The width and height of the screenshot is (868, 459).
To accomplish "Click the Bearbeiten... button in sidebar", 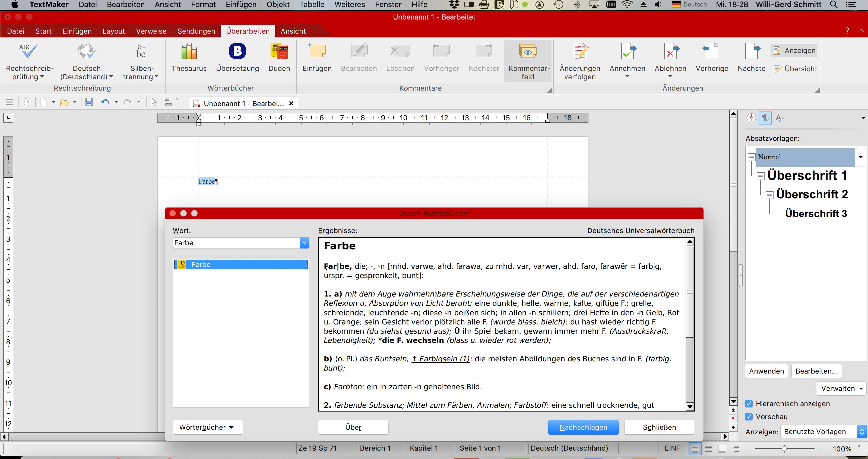I will click(816, 371).
